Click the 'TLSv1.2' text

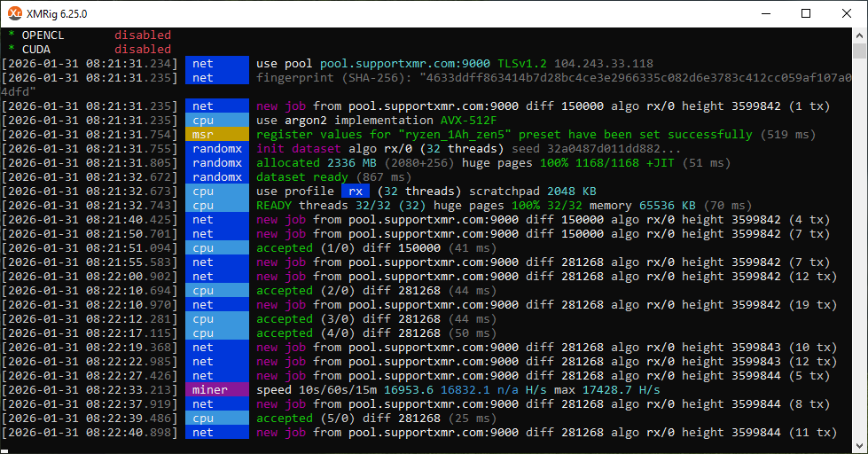point(522,64)
